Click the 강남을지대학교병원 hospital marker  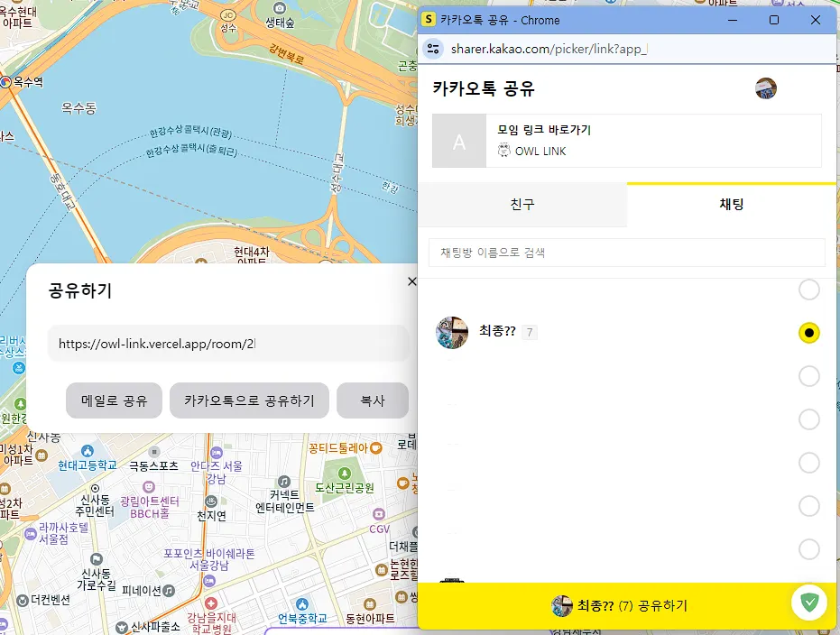(x=211, y=603)
